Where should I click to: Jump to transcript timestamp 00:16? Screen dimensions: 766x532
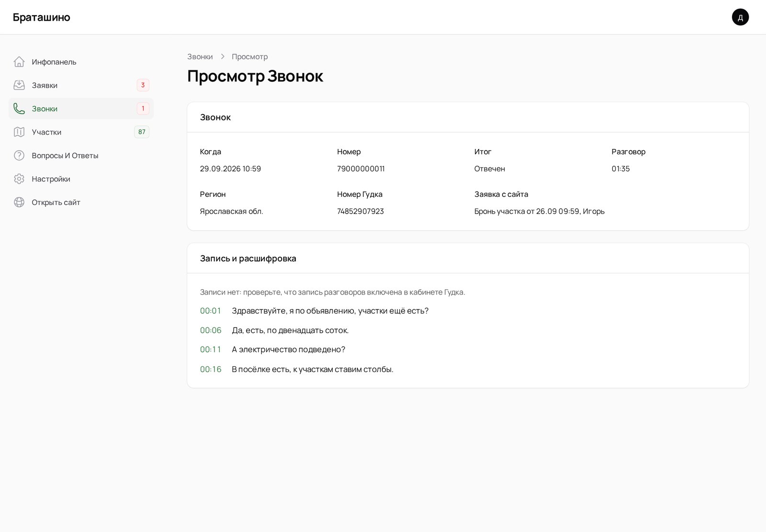coord(211,369)
